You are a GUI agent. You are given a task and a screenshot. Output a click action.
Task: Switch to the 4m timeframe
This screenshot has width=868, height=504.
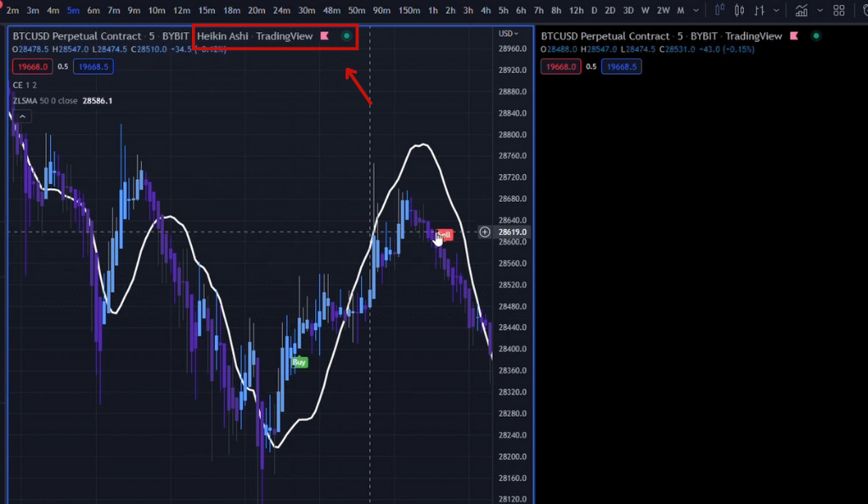[54, 10]
